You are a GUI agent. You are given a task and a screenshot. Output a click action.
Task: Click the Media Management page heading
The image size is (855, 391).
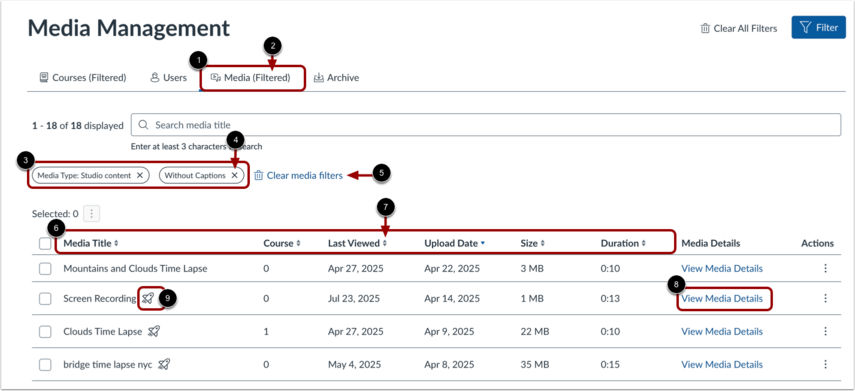pos(129,28)
